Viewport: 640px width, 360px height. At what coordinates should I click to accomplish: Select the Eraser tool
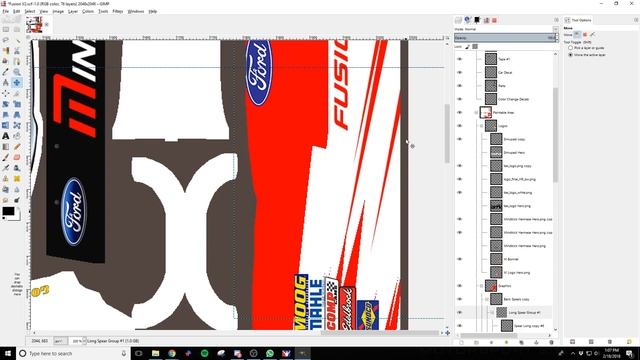17,157
